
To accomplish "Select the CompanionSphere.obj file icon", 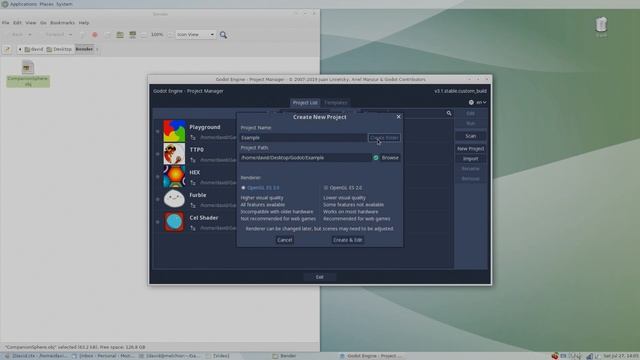I will pos(28,67).
